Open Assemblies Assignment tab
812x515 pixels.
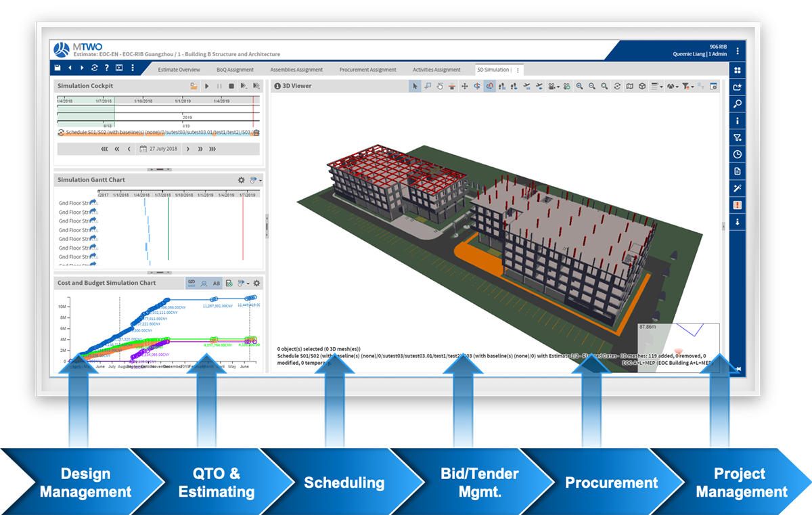tap(296, 70)
